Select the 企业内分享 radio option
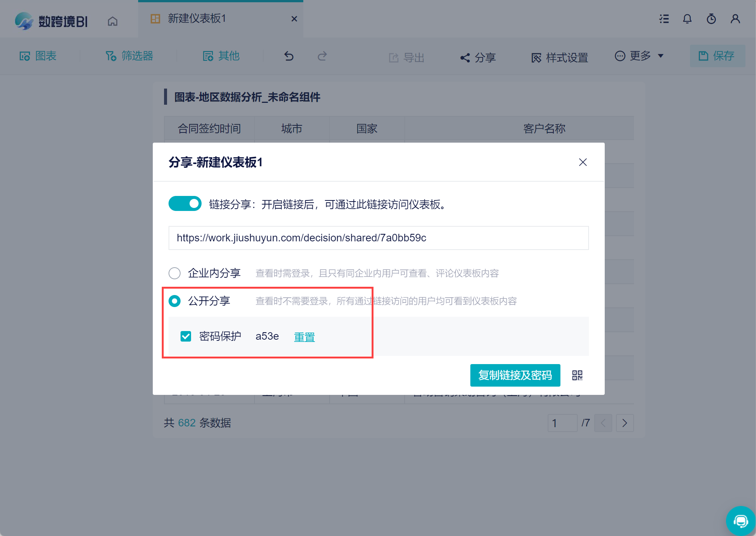 coord(175,273)
